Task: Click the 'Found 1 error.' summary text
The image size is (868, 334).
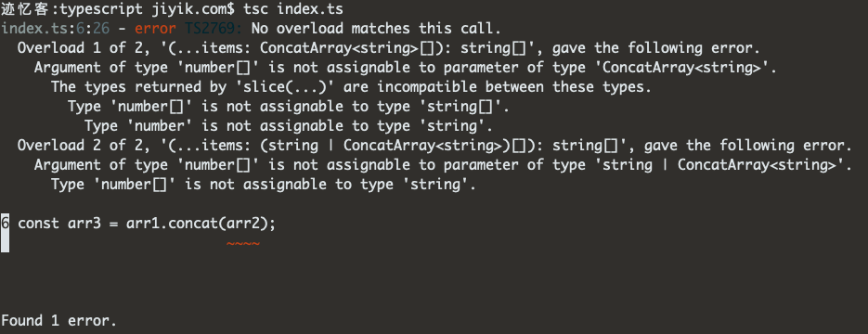Action: coord(59,321)
